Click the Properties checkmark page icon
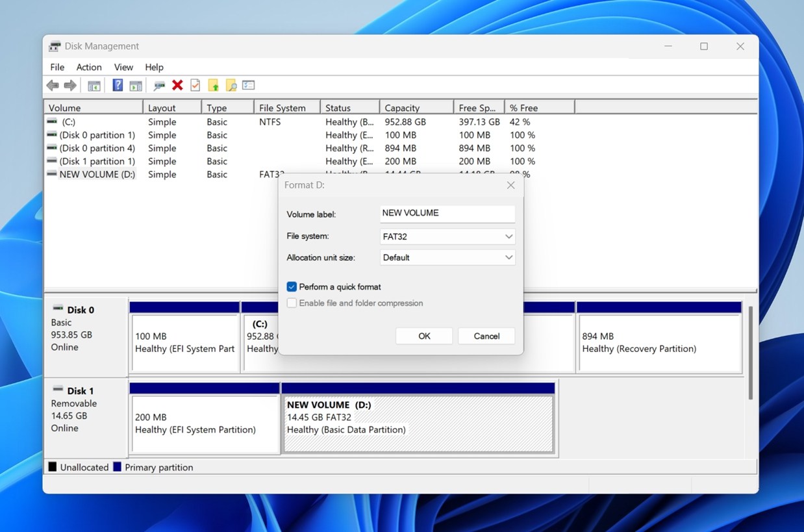The image size is (804, 532). tap(195, 85)
